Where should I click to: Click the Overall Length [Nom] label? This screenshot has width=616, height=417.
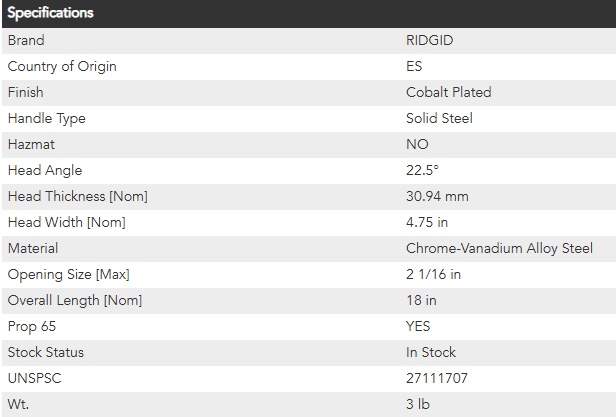(75, 300)
